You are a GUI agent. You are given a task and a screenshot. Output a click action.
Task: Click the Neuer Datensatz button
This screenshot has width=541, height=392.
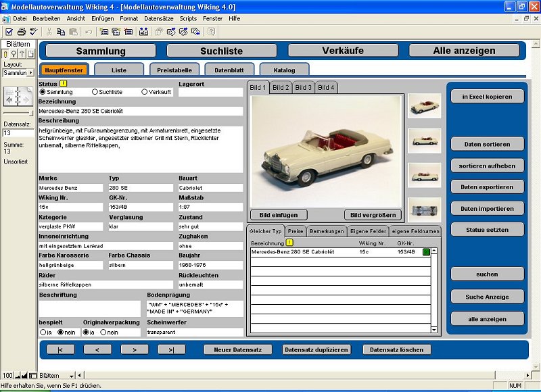(238, 349)
